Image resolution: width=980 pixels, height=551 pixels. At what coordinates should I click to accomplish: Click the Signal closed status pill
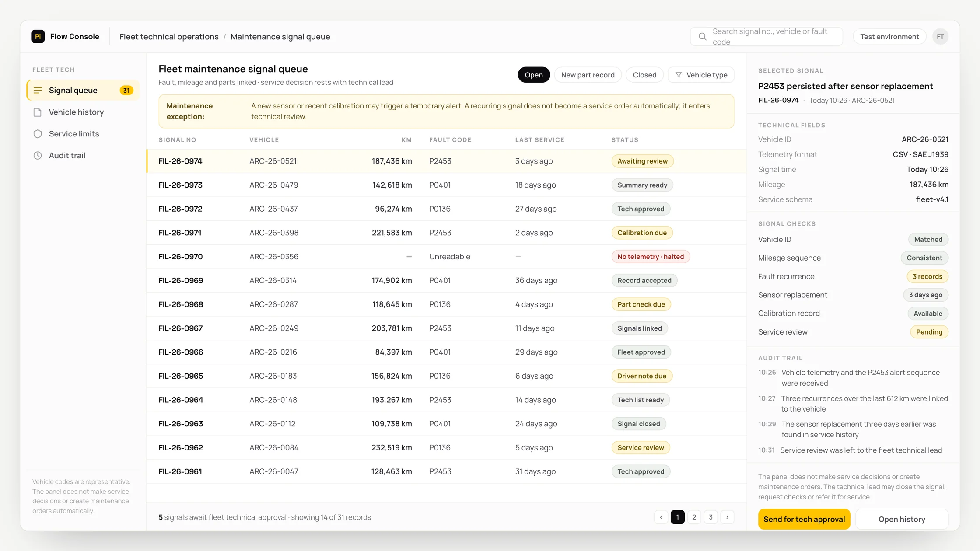tap(639, 424)
